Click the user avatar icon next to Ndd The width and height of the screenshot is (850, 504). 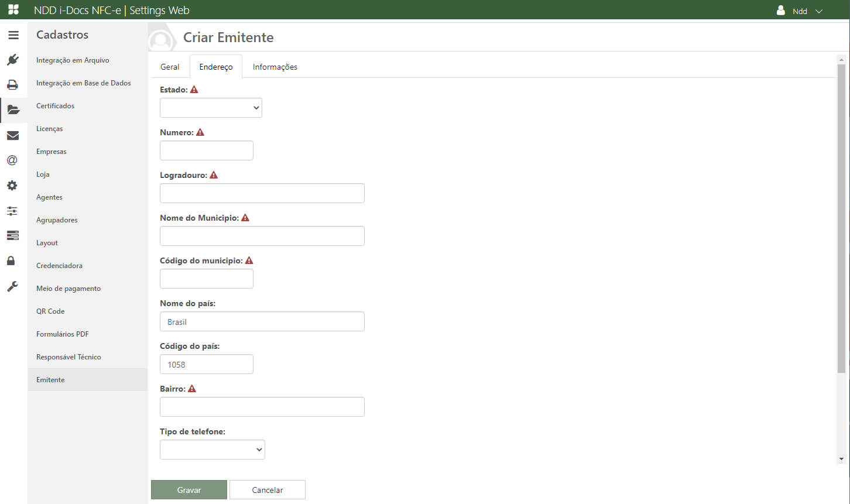(x=780, y=11)
